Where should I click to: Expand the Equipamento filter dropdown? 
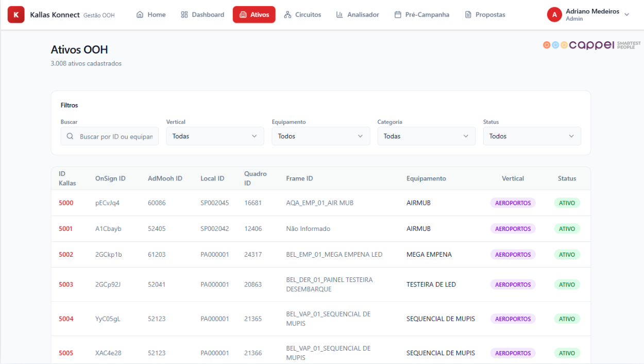pyautogui.click(x=320, y=136)
